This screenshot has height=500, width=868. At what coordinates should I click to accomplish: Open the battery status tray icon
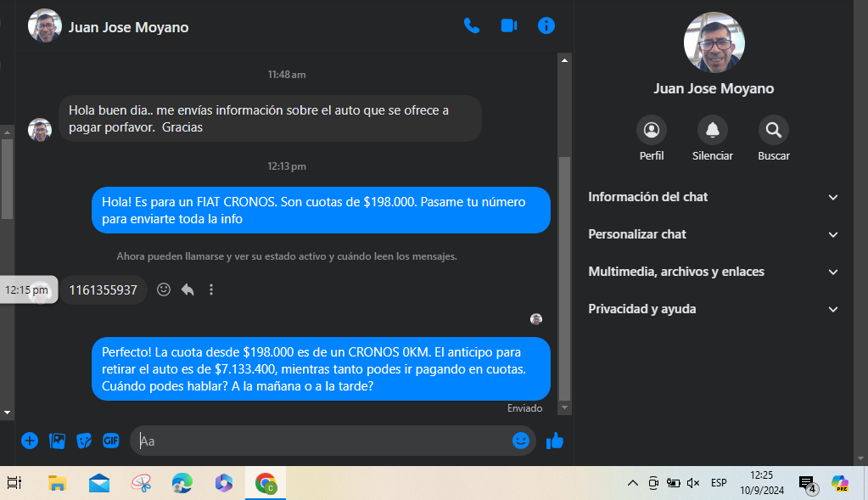click(x=673, y=483)
